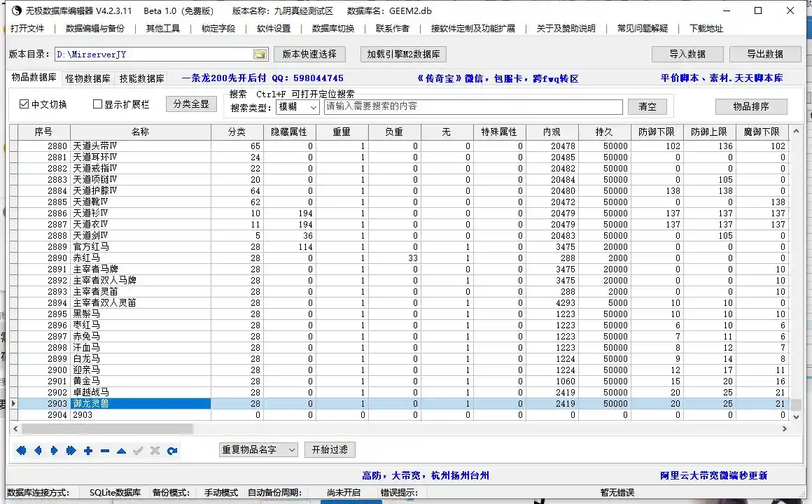Click horizontal scrollbar right arrow
The image size is (812, 504).
point(785,429)
